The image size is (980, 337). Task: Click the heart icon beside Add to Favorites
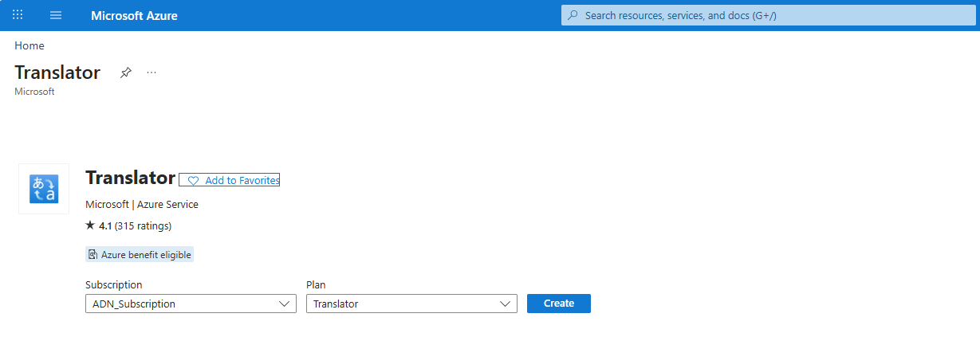click(193, 181)
